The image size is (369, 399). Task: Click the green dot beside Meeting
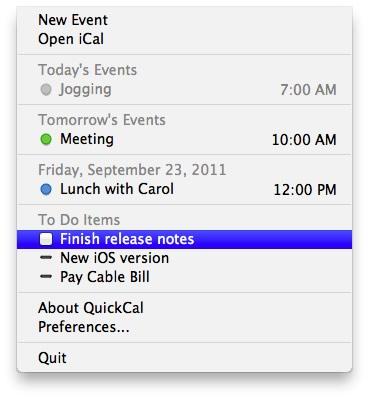pos(46,139)
